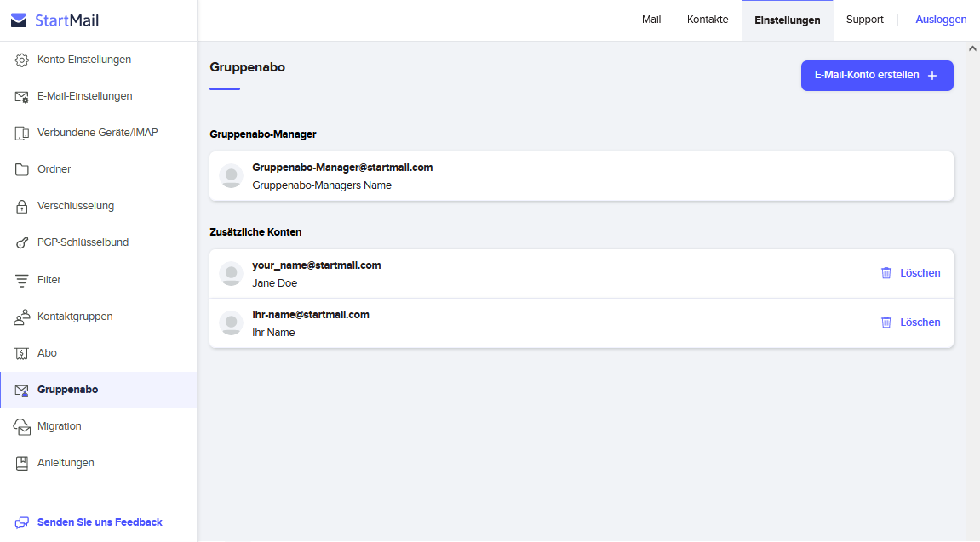Click avatar next to Jane Doe

[232, 273]
